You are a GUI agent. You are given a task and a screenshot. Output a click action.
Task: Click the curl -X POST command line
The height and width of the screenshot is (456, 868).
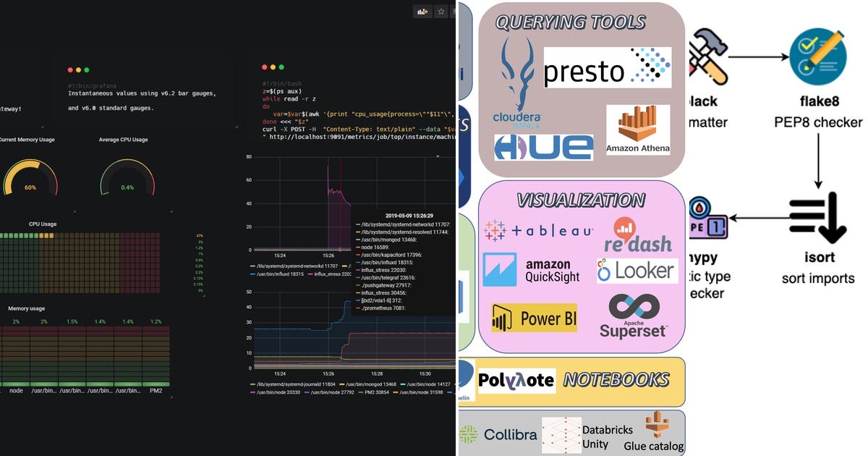(359, 129)
